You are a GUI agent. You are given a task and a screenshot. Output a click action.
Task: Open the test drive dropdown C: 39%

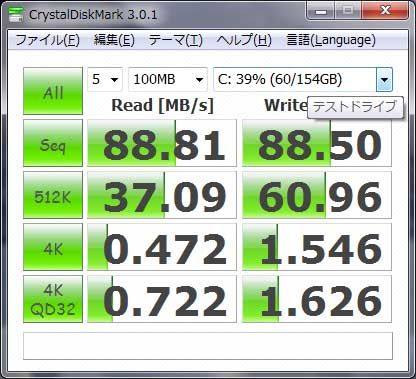click(x=303, y=79)
